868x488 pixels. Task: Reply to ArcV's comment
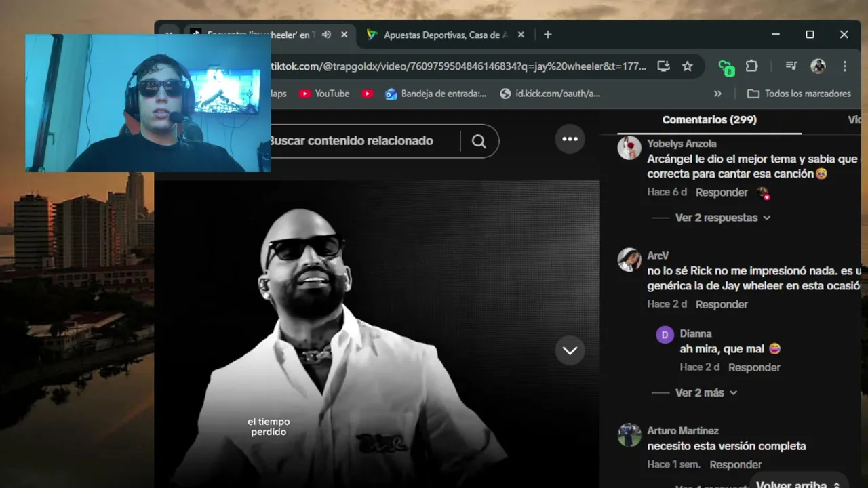point(722,304)
